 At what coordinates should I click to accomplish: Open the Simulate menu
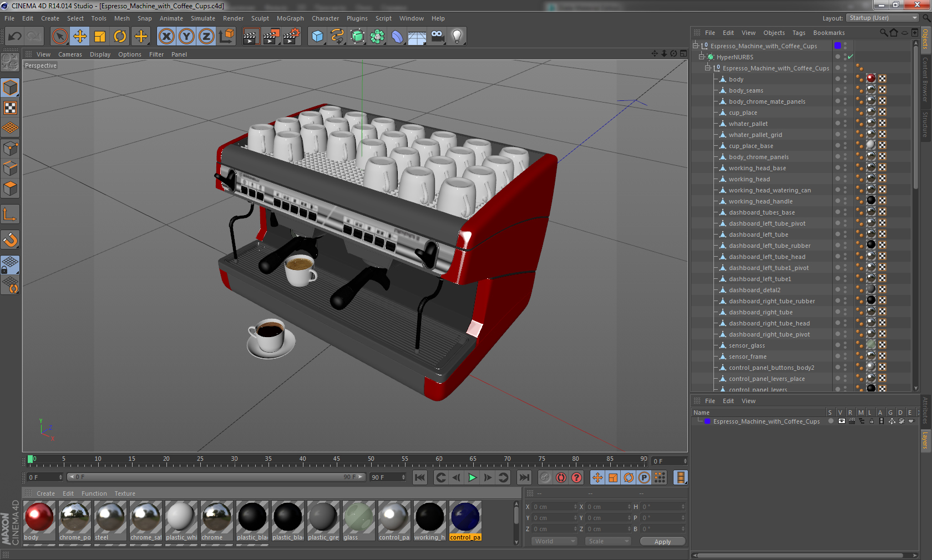[x=203, y=18]
